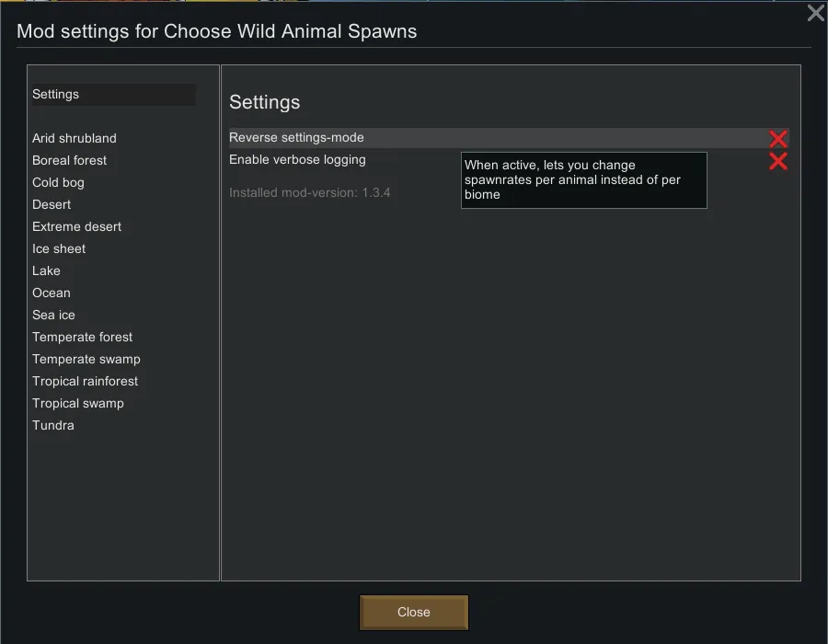Open the Tundra biome settings
828x644 pixels.
53,426
